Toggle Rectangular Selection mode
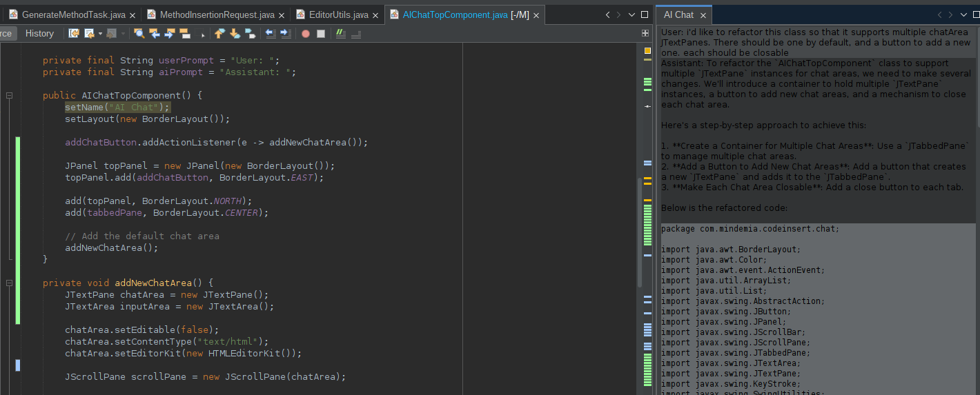 [x=200, y=33]
